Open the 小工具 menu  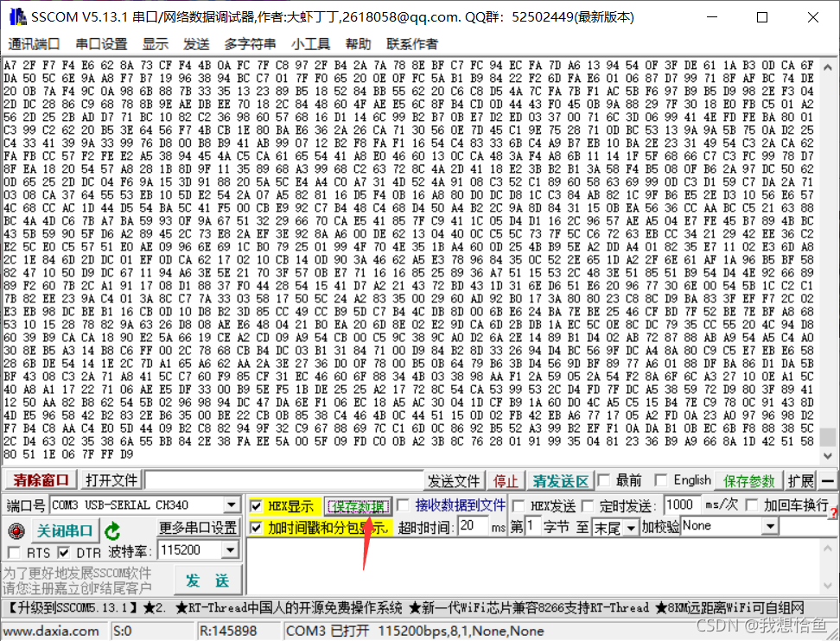pyautogui.click(x=311, y=44)
